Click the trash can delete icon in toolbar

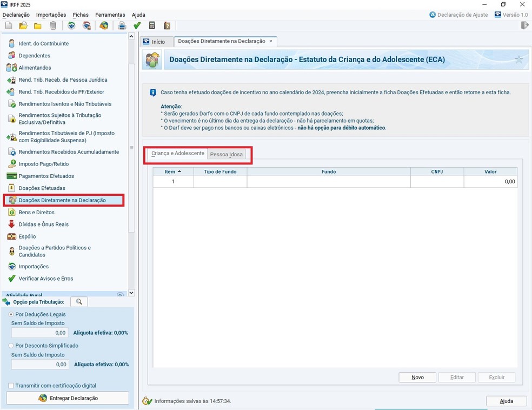53,25
